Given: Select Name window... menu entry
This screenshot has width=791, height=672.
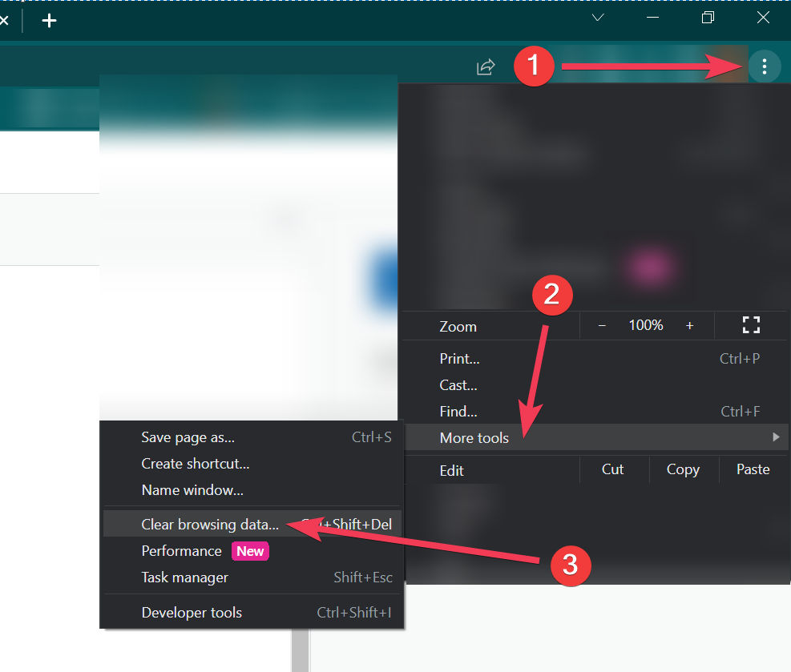Looking at the screenshot, I should (192, 490).
